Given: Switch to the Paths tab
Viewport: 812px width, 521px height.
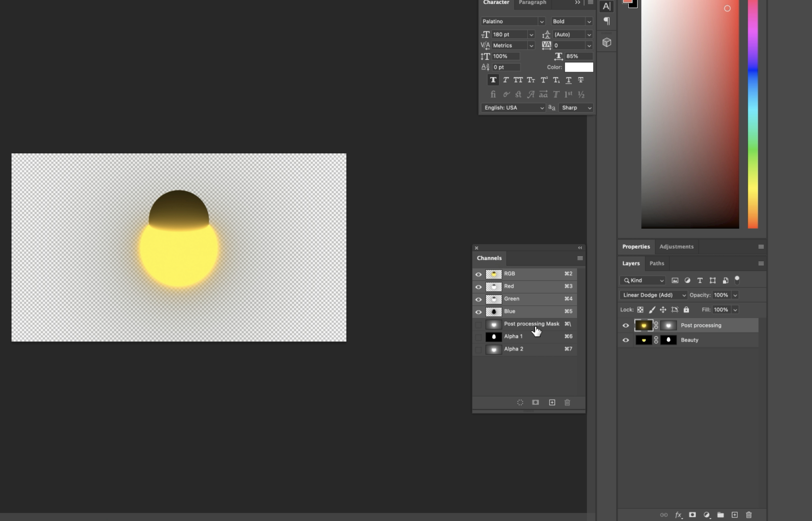Looking at the screenshot, I should pyautogui.click(x=657, y=263).
